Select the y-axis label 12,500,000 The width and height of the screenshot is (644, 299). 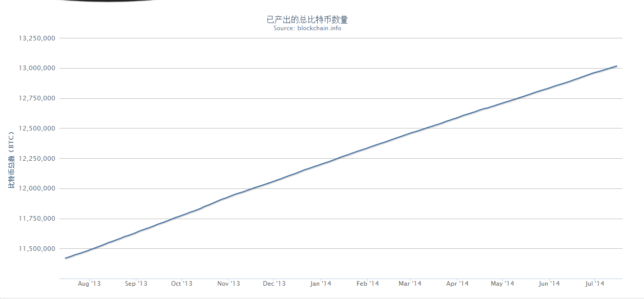(x=37, y=129)
